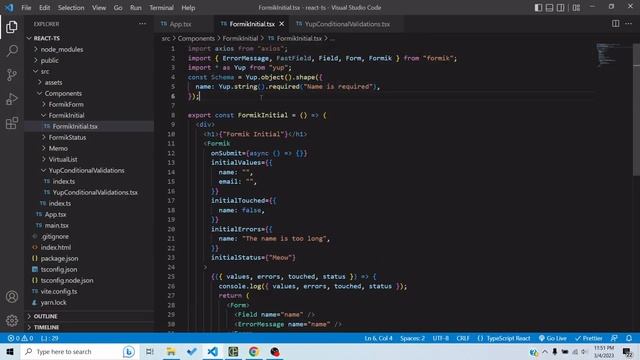Open the Selection menu
Screen dimensions: 640x360
click(x=71, y=8)
